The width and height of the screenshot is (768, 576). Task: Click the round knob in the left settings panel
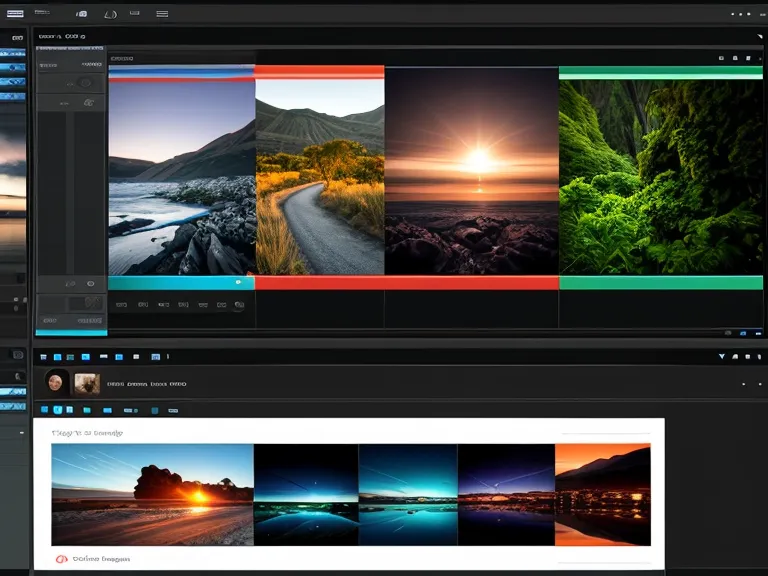[85, 83]
